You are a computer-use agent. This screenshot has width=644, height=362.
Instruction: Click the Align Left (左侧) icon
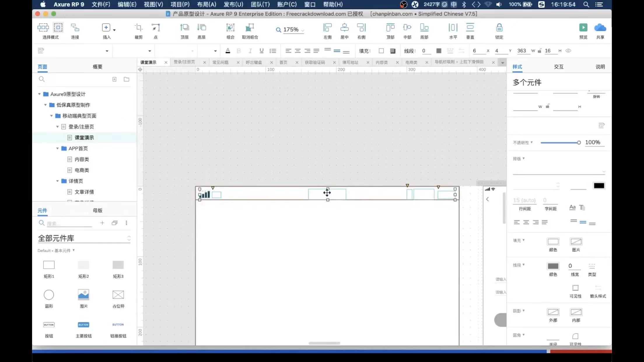click(327, 28)
